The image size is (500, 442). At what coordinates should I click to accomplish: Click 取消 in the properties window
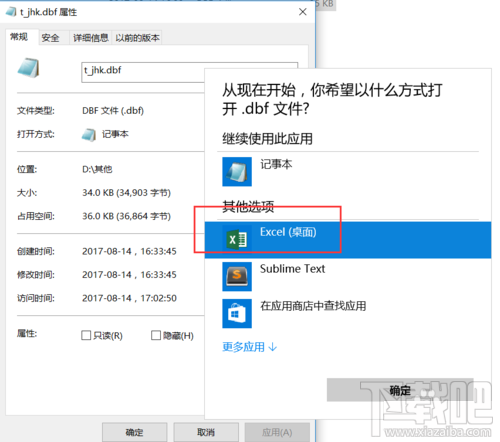click(206, 432)
